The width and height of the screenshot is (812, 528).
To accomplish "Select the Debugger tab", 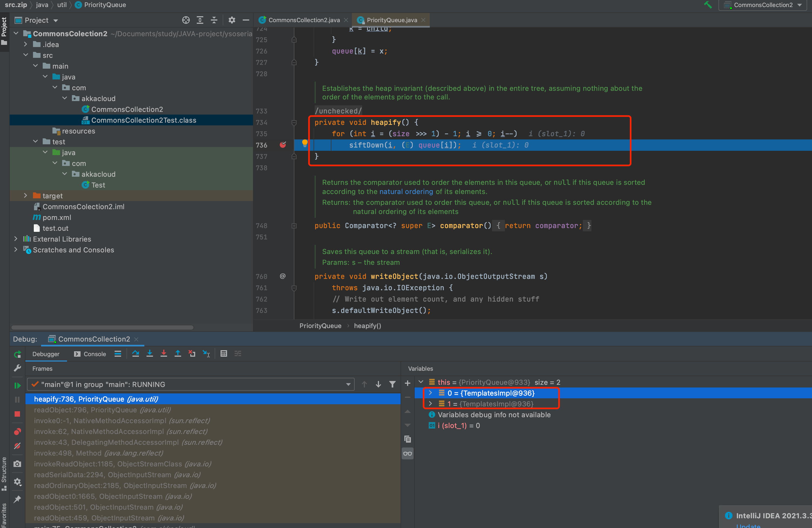I will tap(46, 354).
